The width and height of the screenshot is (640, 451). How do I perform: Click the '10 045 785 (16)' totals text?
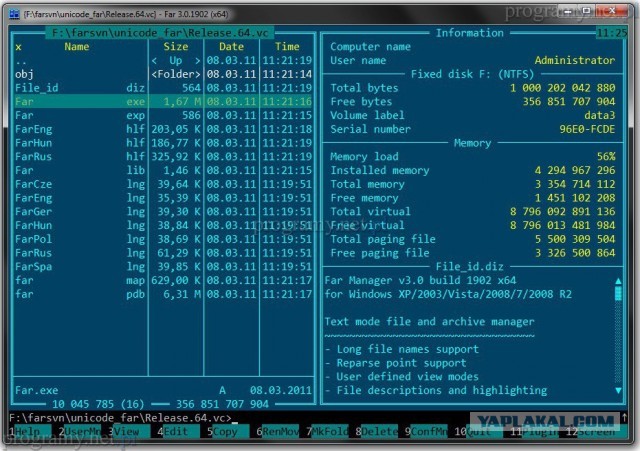tap(98, 404)
